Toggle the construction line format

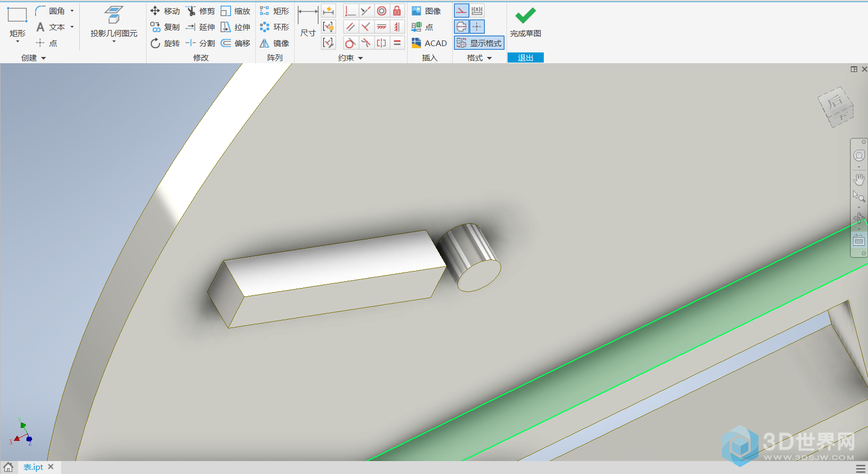(x=461, y=10)
